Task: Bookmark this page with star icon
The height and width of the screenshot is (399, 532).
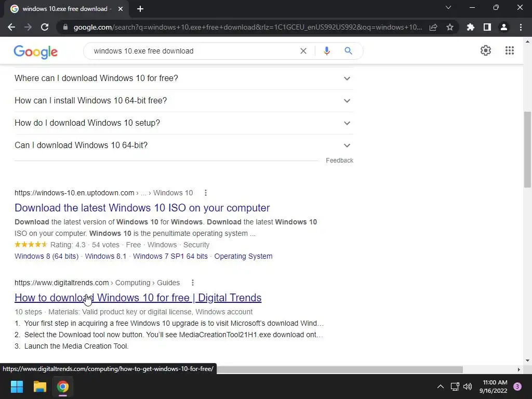Action: tap(450, 27)
